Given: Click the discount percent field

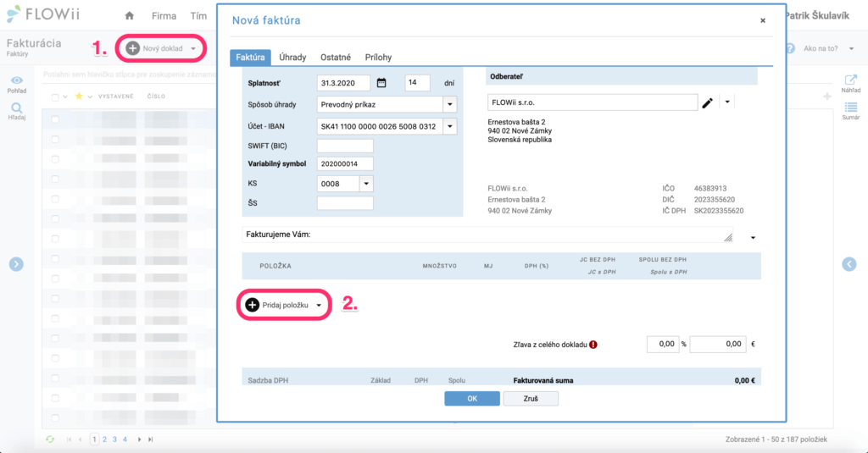Looking at the screenshot, I should [x=663, y=344].
